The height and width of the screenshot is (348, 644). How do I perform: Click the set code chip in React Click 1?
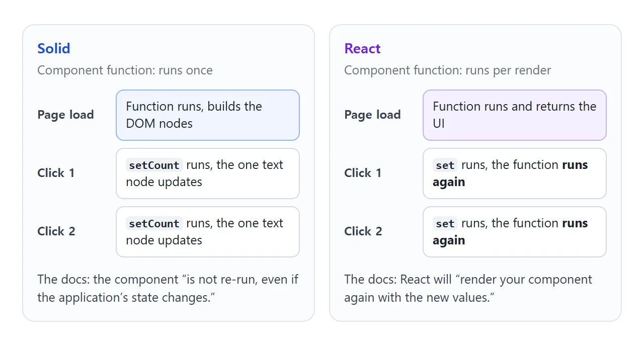click(445, 165)
